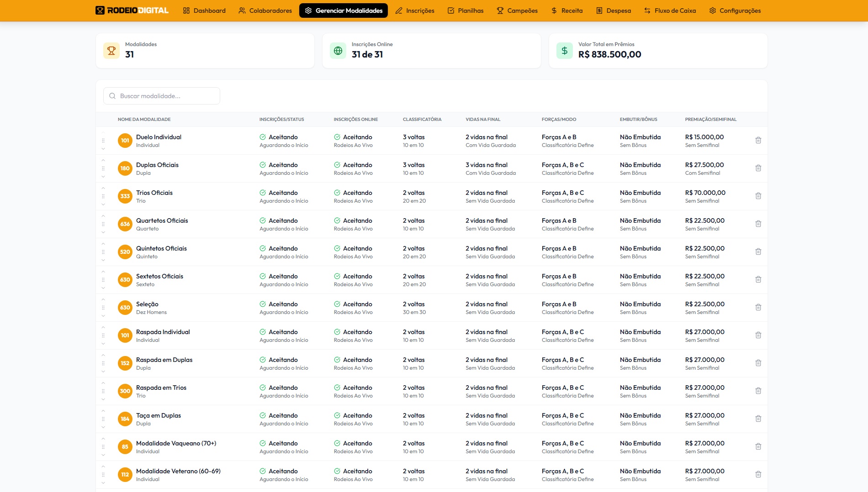
Task: Open the Receita section
Action: [x=567, y=10]
